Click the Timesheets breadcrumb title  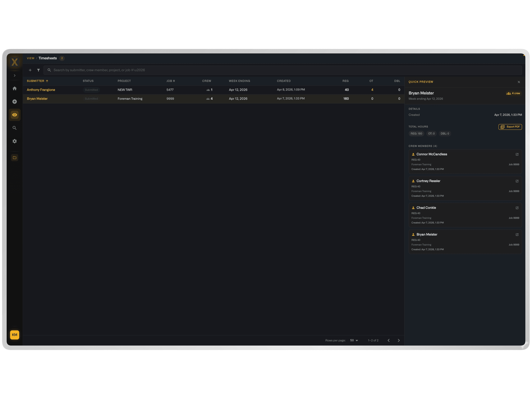pyautogui.click(x=48, y=58)
